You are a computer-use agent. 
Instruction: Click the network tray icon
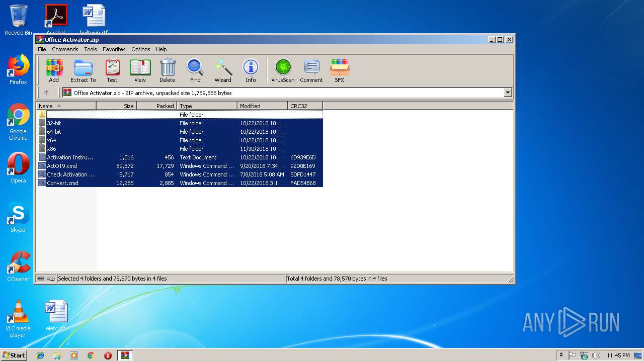[x=584, y=355]
